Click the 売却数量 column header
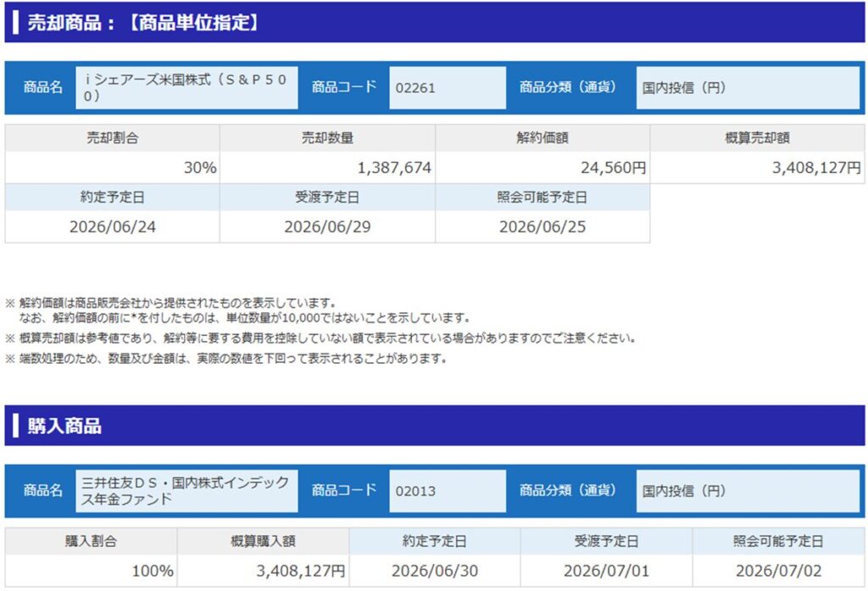 327,138
